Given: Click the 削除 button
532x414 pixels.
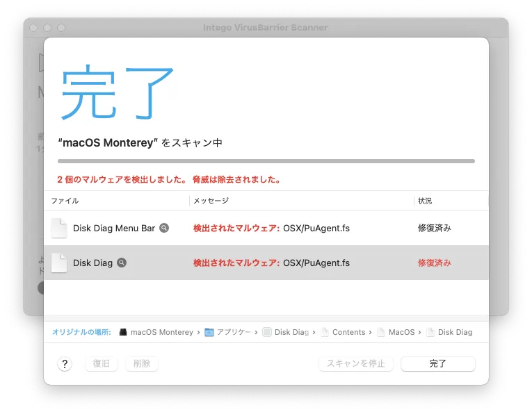Looking at the screenshot, I should 142,364.
